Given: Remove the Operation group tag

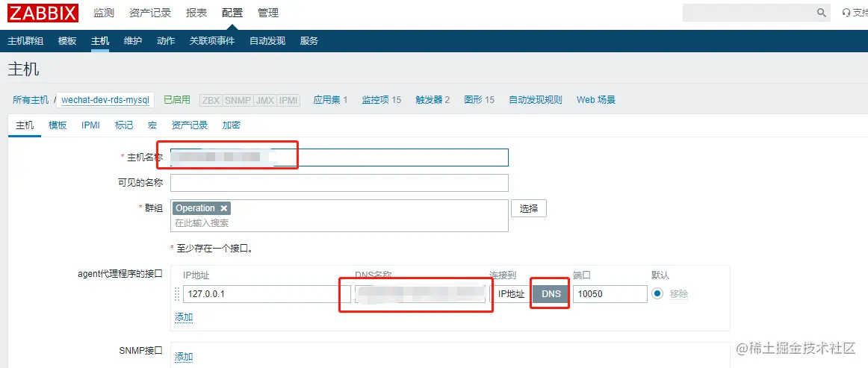Looking at the screenshot, I should (223, 208).
